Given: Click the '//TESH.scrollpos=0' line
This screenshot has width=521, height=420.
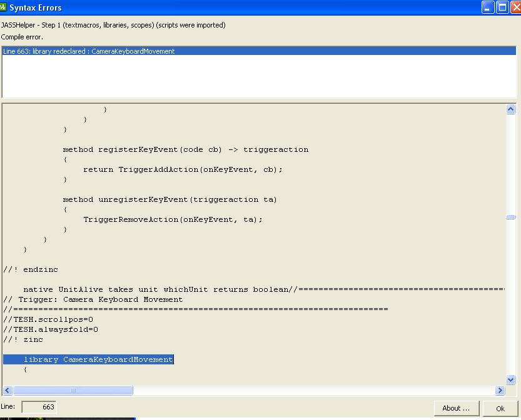Looking at the screenshot, I should pyautogui.click(x=48, y=319).
